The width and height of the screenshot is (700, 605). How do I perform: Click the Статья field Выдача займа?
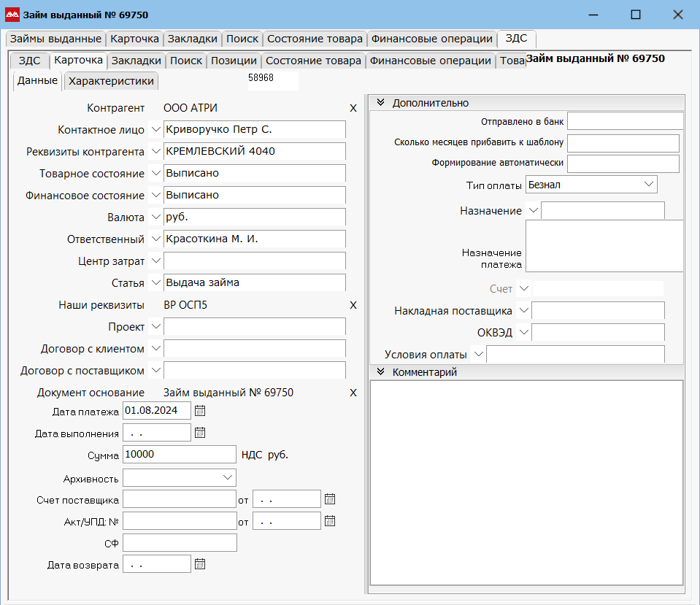coord(255,282)
